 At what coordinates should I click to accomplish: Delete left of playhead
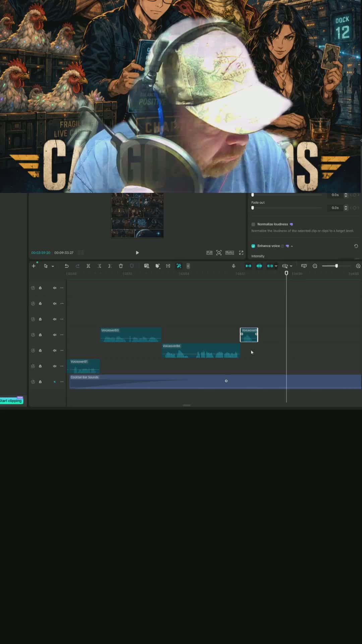coord(99,266)
